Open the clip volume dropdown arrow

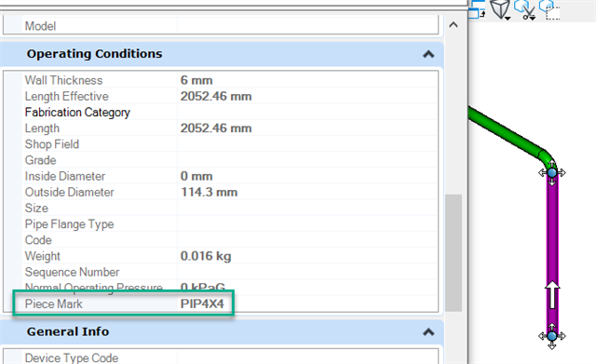point(533,18)
